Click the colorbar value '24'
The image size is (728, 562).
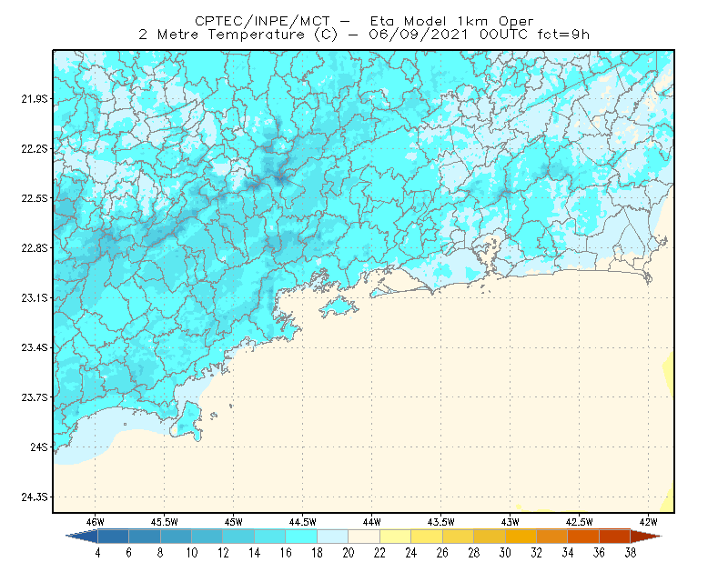[411, 553]
